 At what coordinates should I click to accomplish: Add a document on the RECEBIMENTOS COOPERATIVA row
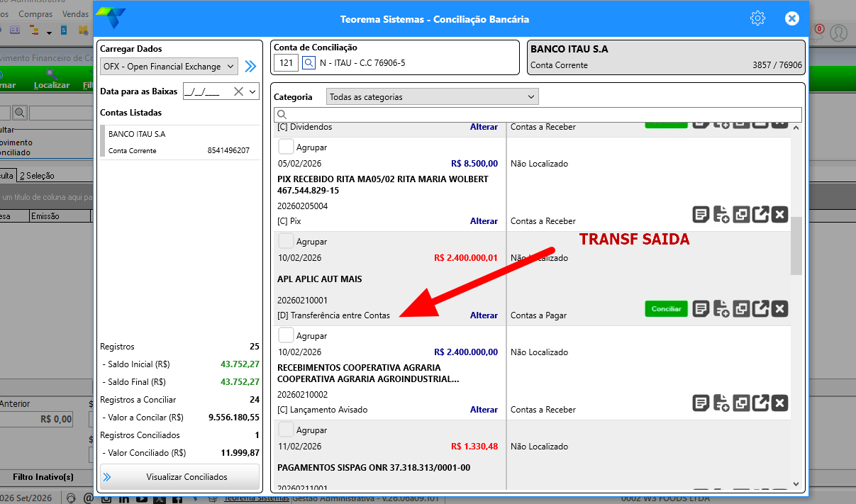(x=721, y=403)
